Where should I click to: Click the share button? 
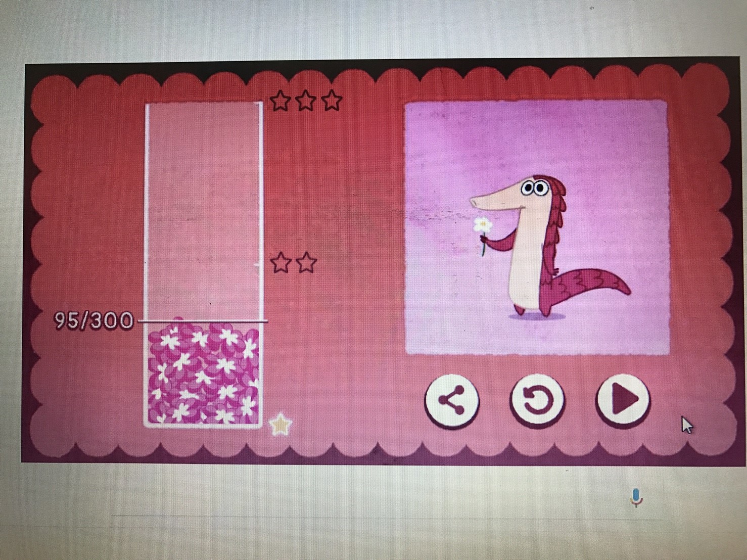pos(452,401)
